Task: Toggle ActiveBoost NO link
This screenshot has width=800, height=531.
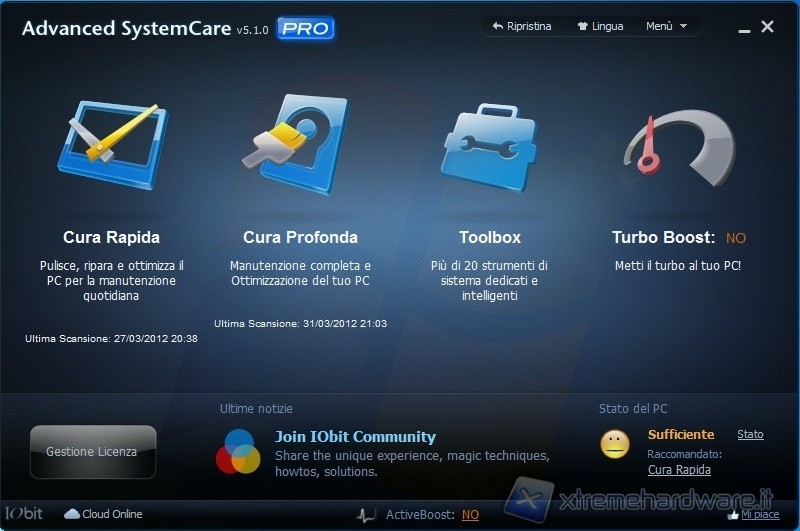Action: click(x=470, y=515)
